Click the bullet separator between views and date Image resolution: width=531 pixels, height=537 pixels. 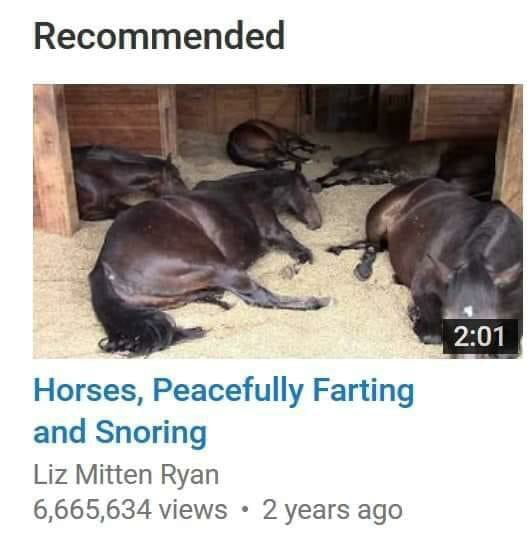coord(245,510)
